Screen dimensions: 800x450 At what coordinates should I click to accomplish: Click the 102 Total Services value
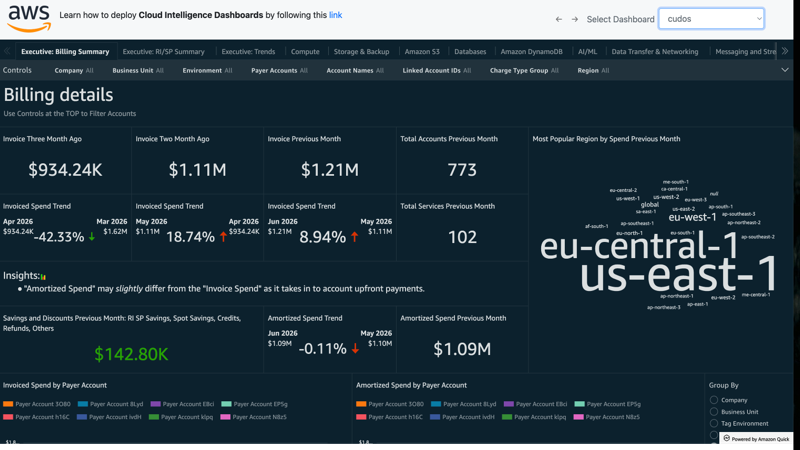click(x=462, y=237)
